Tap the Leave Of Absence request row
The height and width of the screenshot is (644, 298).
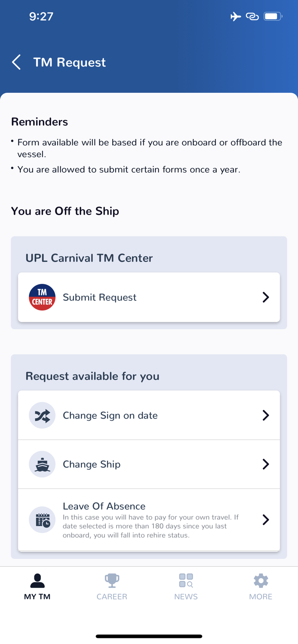click(x=149, y=519)
